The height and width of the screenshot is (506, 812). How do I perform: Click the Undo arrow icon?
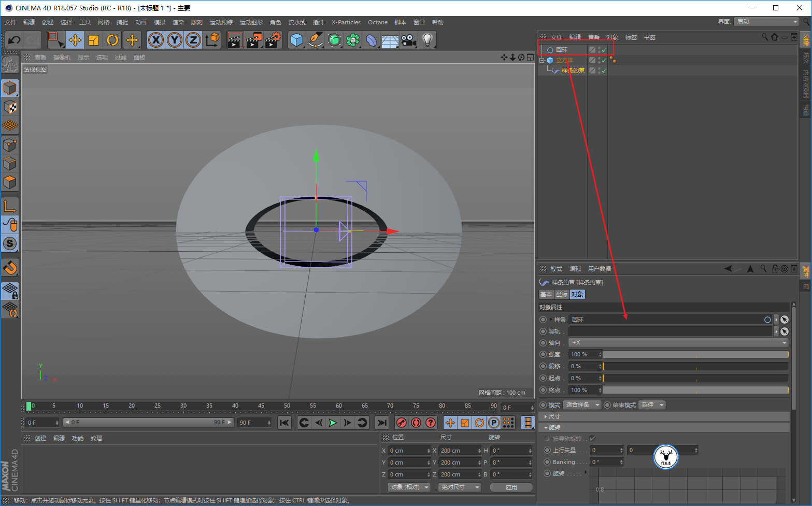(14, 40)
